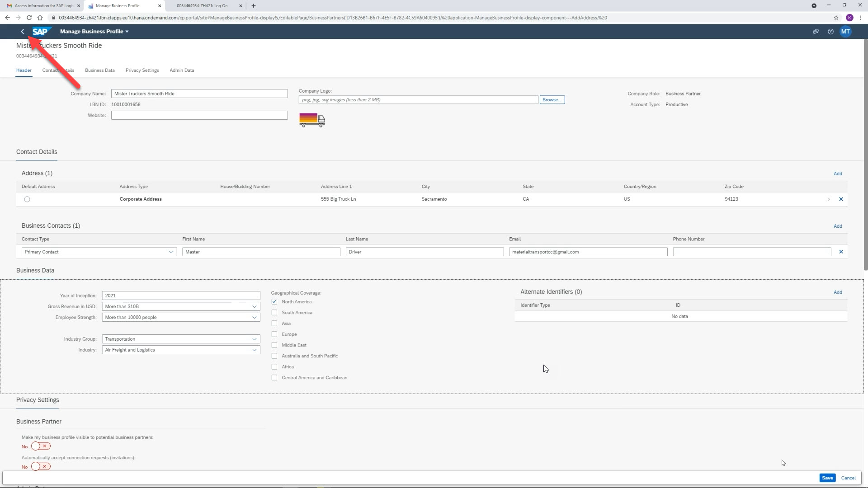Open browser home page
The width and height of the screenshot is (868, 488).
click(x=40, y=18)
